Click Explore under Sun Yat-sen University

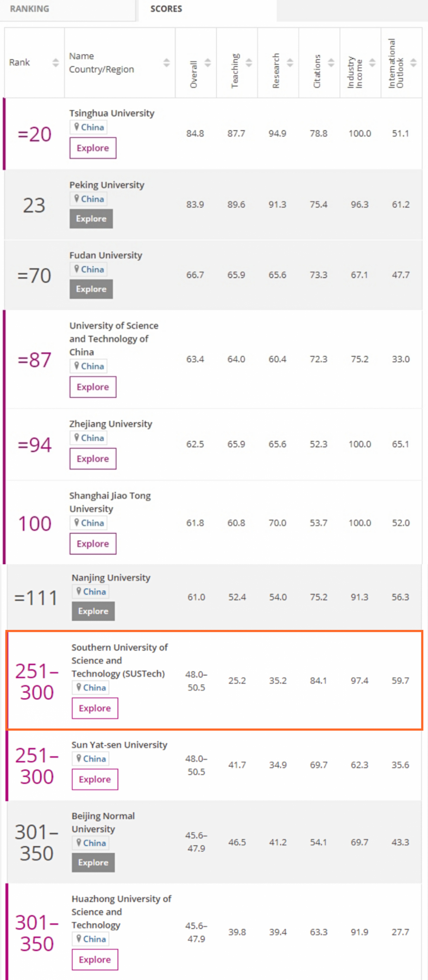tap(95, 780)
